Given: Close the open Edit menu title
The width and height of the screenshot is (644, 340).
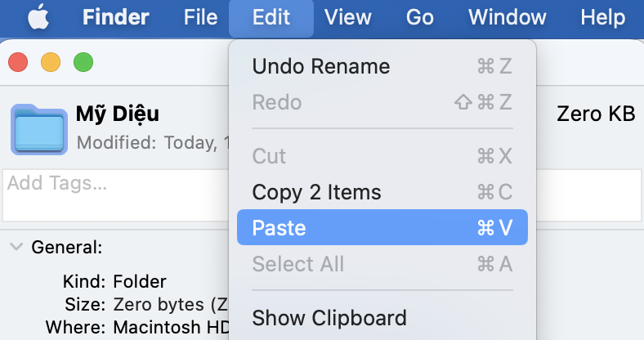Looking at the screenshot, I should click(271, 17).
